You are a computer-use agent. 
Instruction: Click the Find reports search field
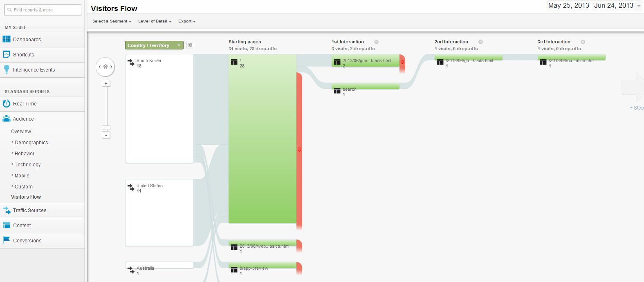42,9
